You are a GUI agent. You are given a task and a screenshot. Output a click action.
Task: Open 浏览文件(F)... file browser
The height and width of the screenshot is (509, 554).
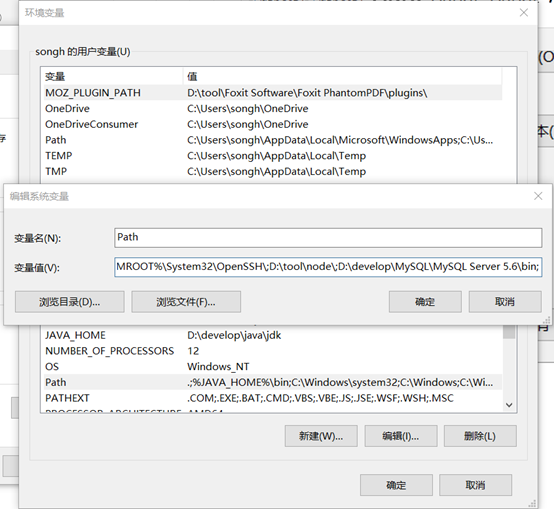pos(186,302)
